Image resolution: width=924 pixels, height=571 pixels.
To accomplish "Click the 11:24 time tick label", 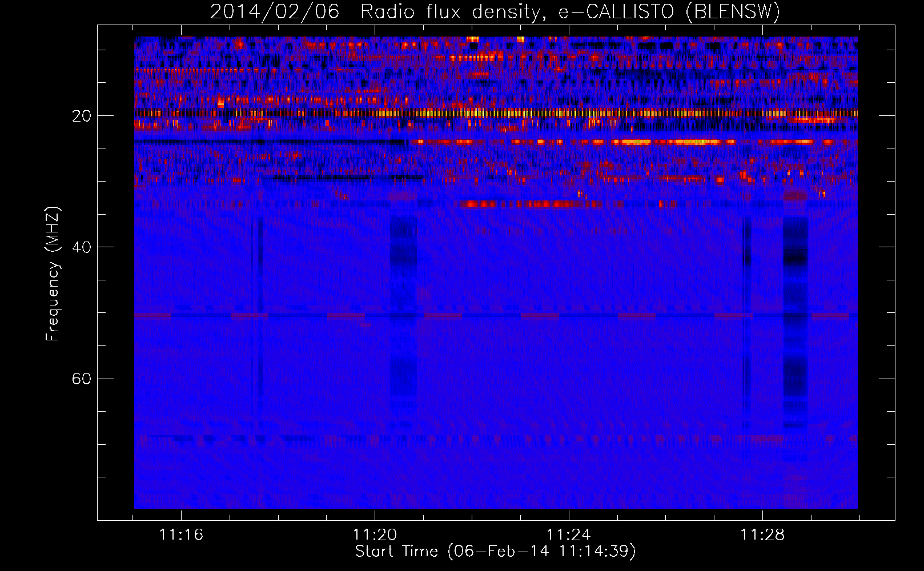I will click(x=569, y=535).
